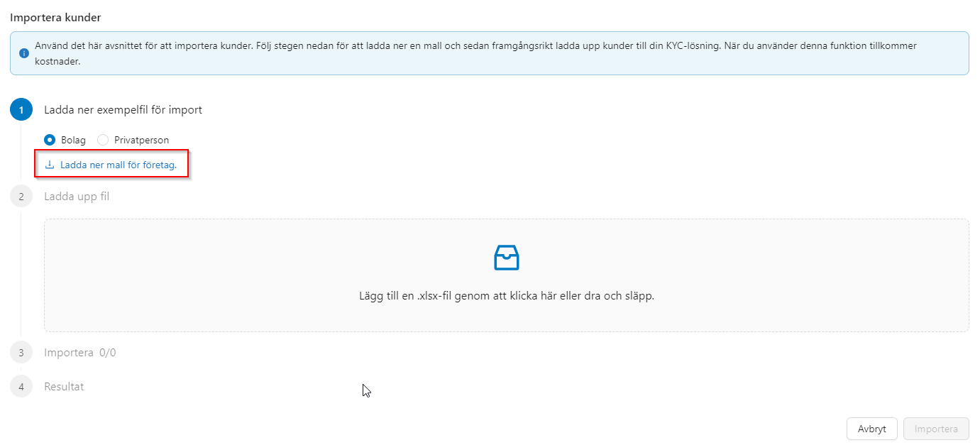Click 'Lägg till en .xlsx-fil' upload text

tap(506, 296)
